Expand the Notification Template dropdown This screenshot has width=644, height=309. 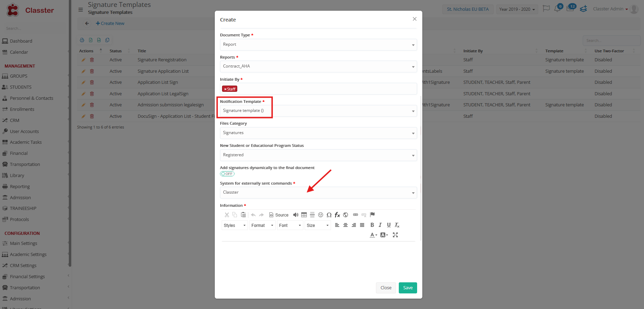coord(318,111)
